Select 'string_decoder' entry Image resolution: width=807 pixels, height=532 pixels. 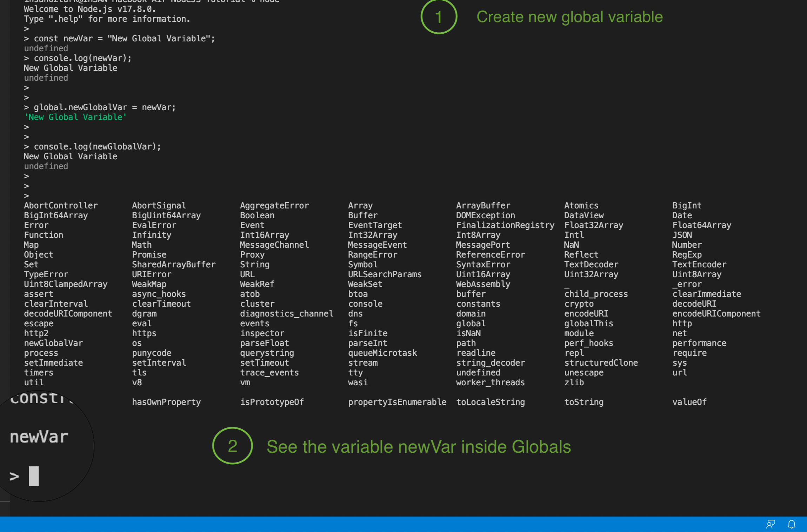tap(491, 363)
